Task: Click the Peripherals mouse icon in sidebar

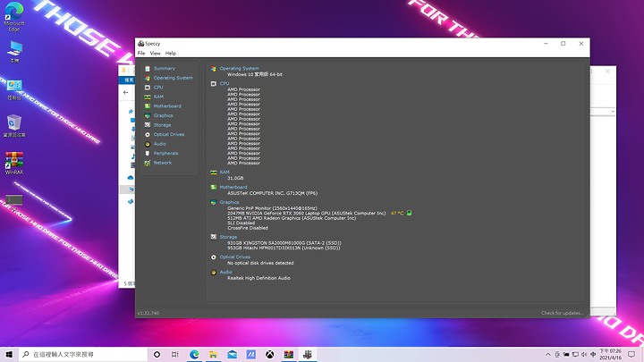Action: pyautogui.click(x=148, y=154)
